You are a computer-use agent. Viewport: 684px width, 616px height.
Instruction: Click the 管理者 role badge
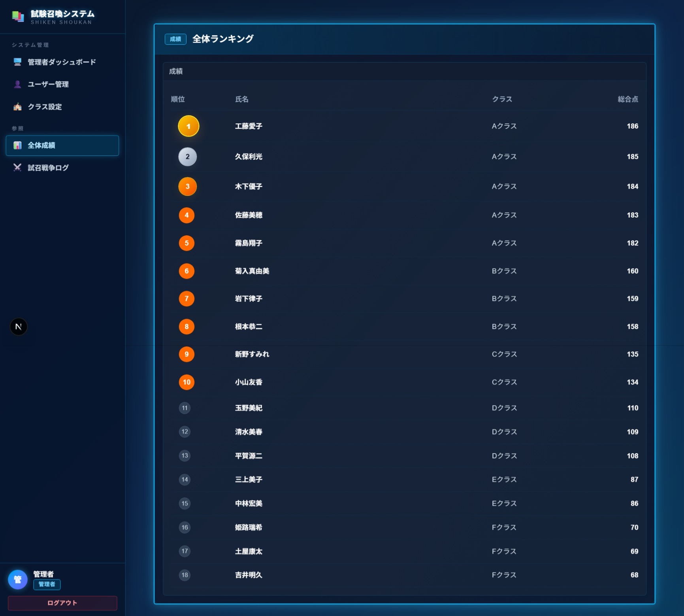coord(47,584)
